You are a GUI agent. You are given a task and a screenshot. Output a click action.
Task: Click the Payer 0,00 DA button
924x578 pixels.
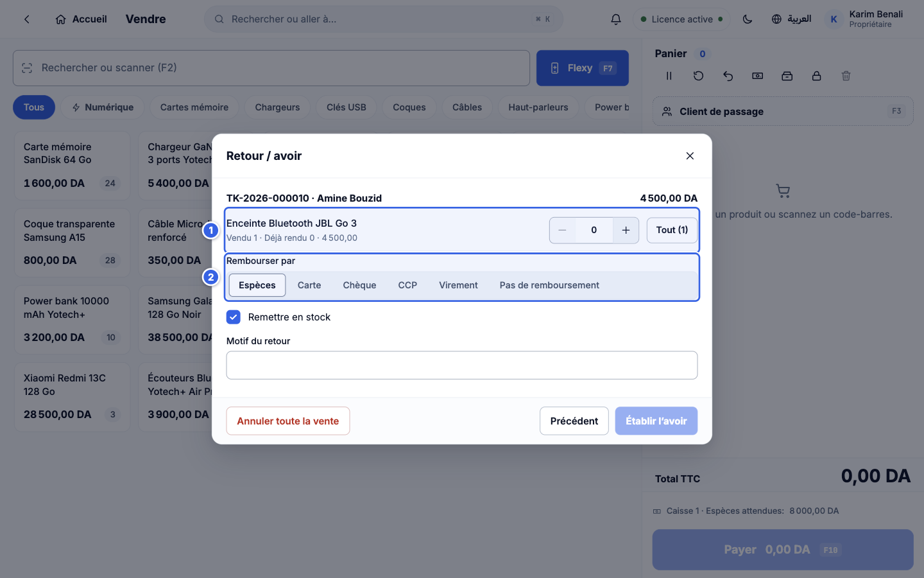coord(783,550)
